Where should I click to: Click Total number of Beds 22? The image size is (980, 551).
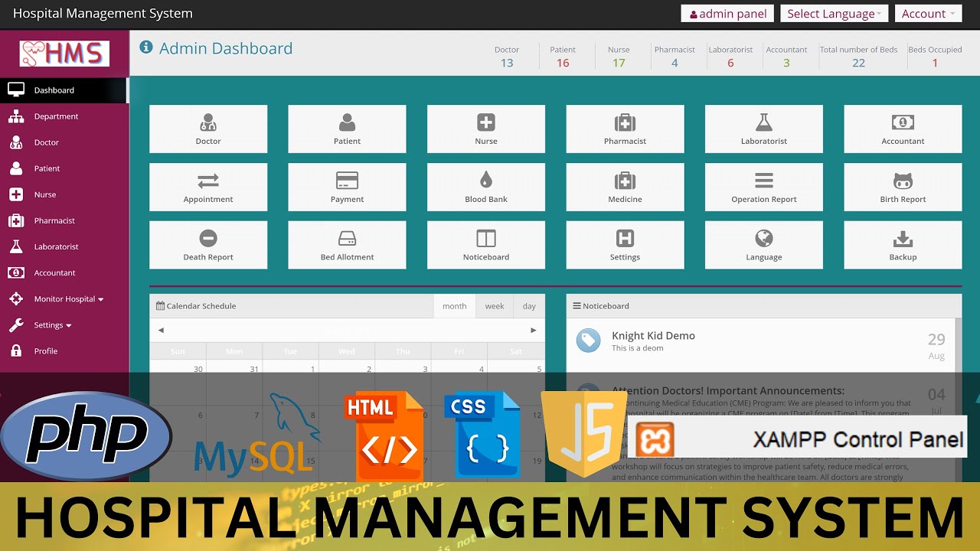858,63
